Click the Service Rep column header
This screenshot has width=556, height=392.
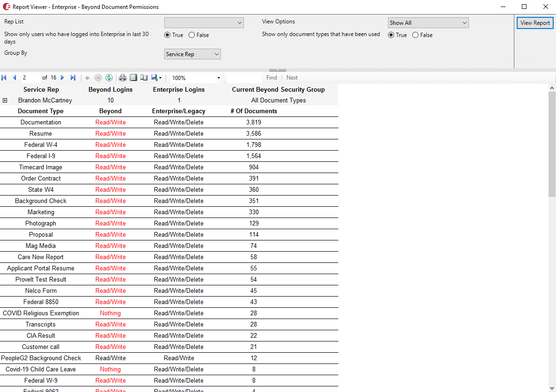click(41, 90)
